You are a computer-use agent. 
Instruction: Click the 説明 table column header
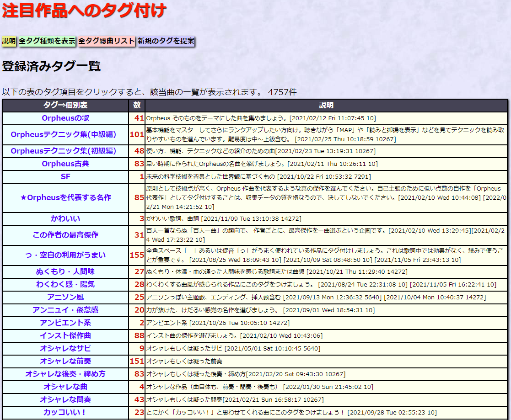coord(326,105)
